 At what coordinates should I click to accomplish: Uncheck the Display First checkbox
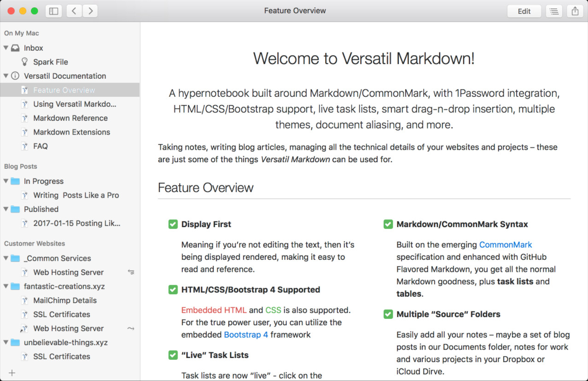(173, 224)
